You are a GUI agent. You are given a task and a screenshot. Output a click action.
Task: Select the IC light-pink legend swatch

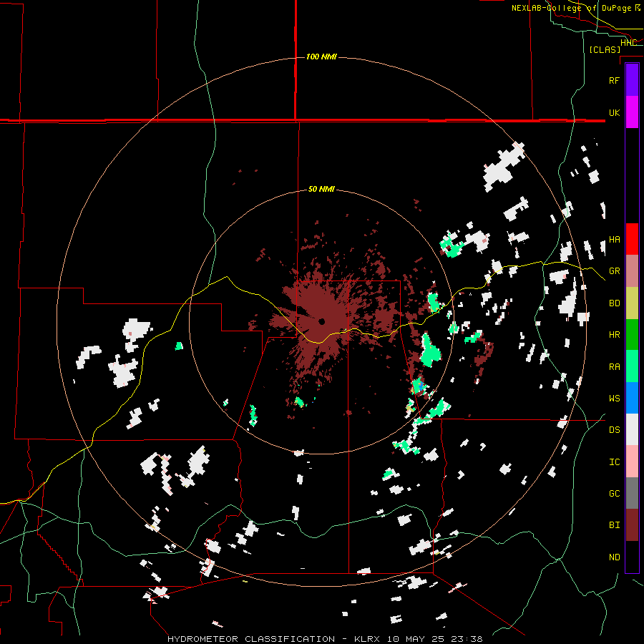(632, 462)
